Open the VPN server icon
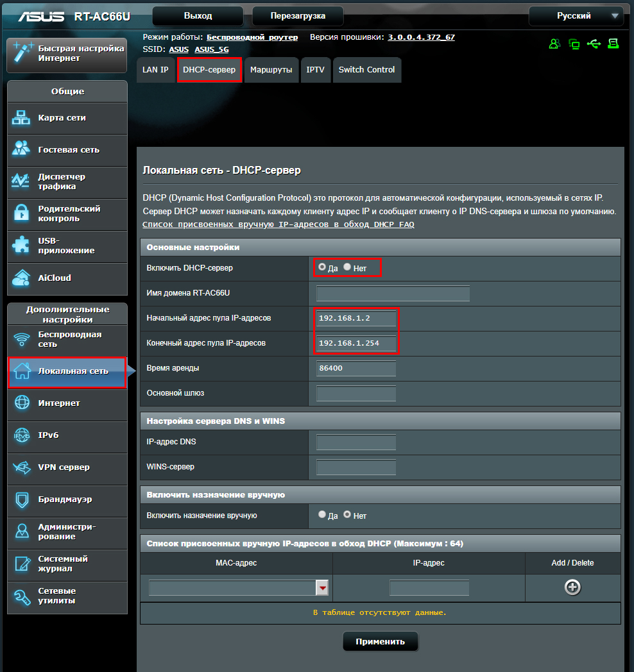Image resolution: width=634 pixels, height=672 pixels. (22, 467)
